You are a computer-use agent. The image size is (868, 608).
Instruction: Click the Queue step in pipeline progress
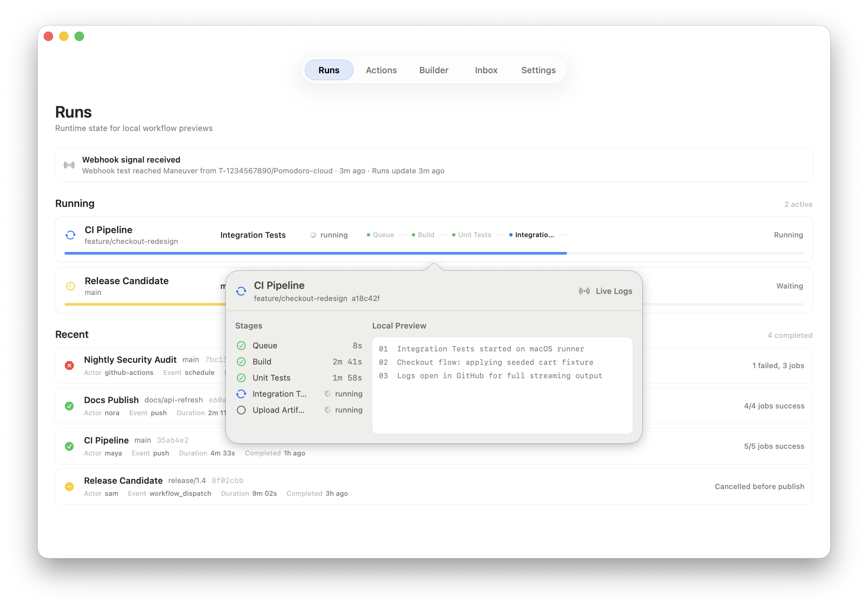(x=380, y=235)
